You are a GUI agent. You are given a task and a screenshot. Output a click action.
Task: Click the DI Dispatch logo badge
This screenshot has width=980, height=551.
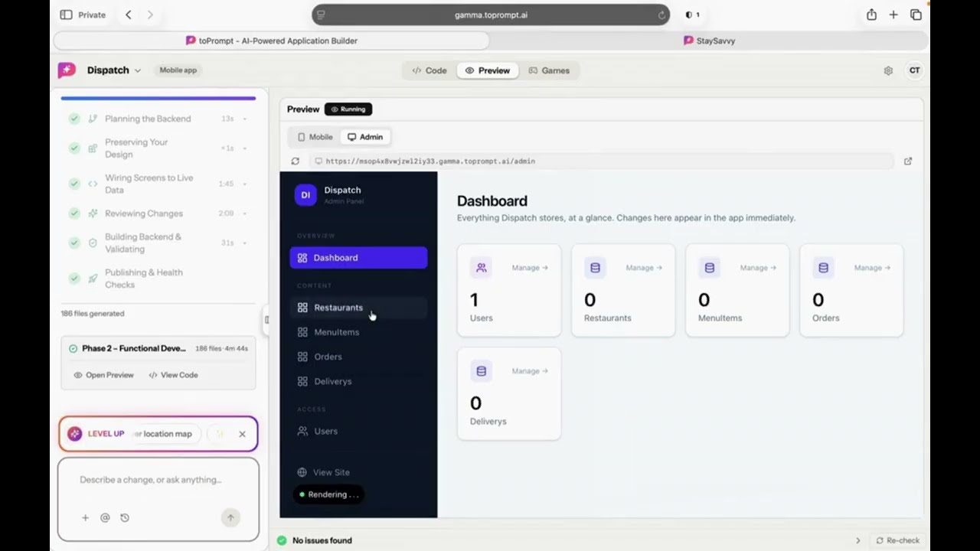tap(305, 194)
